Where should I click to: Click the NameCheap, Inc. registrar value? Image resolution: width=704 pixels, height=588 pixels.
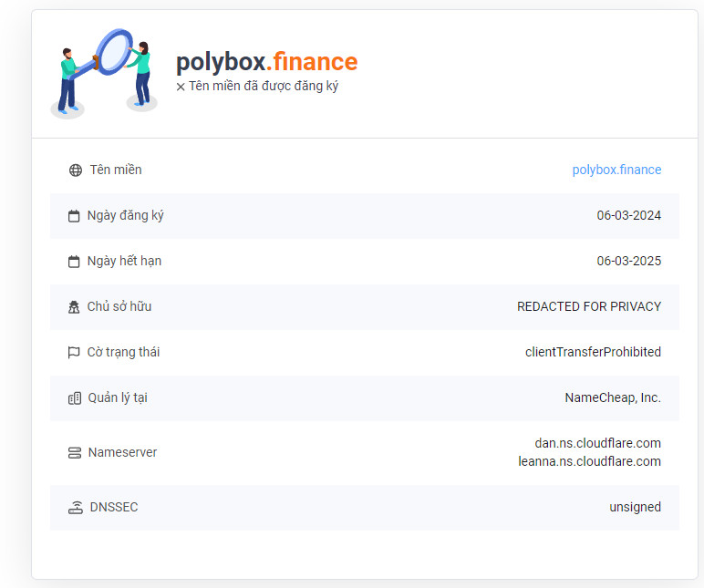click(x=613, y=397)
